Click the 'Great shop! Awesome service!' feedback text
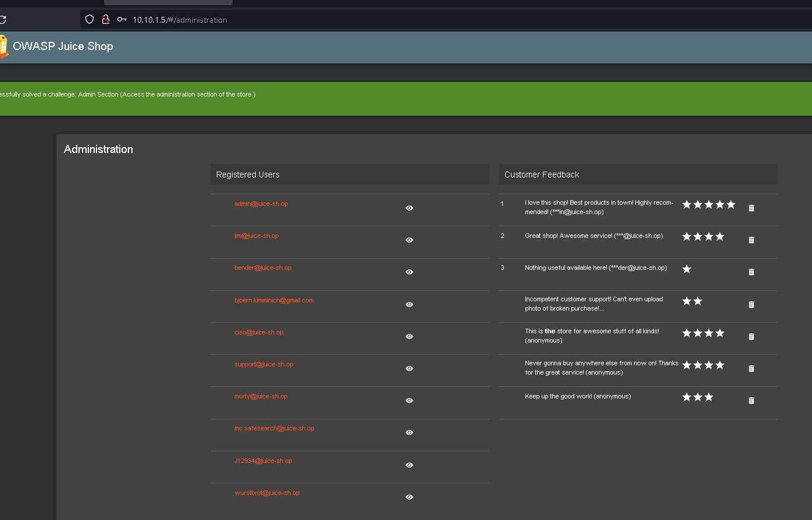Viewport: 812px width, 520px height. coord(593,236)
